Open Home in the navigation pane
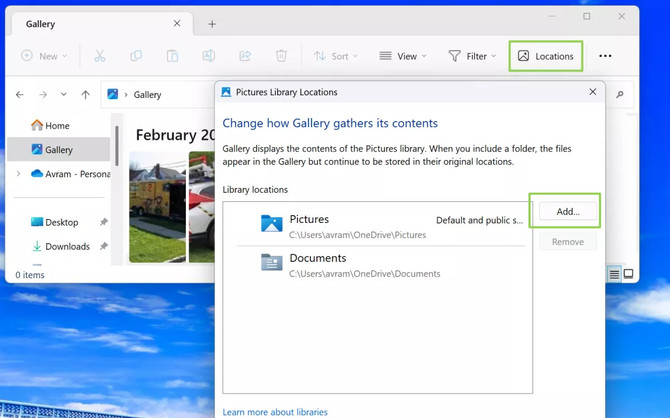Image resolution: width=670 pixels, height=418 pixels. click(x=59, y=125)
